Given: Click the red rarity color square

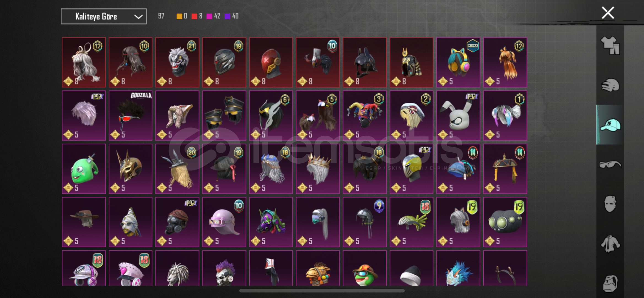Looking at the screenshot, I should pos(194,16).
